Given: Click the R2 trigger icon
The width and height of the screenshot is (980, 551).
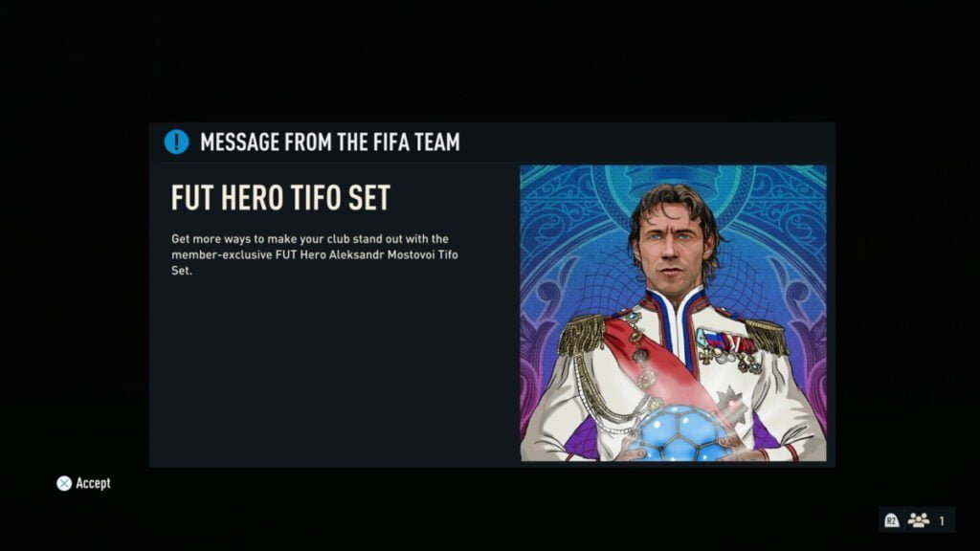Looking at the screenshot, I should [x=891, y=519].
